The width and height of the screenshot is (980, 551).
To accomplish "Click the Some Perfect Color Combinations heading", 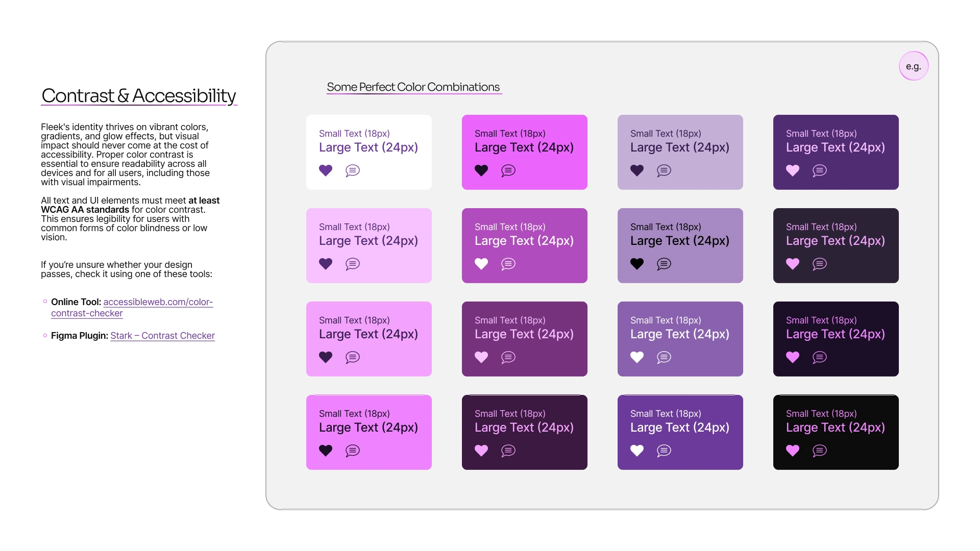I will (x=413, y=87).
